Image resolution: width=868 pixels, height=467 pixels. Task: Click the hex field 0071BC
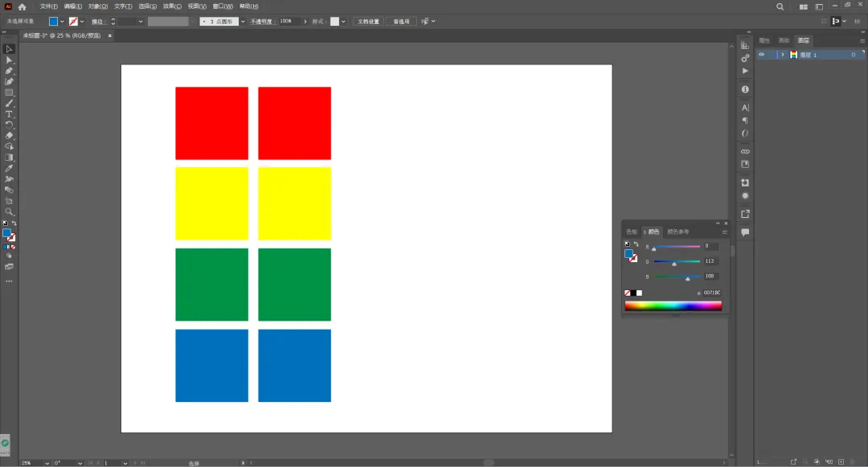pos(712,293)
